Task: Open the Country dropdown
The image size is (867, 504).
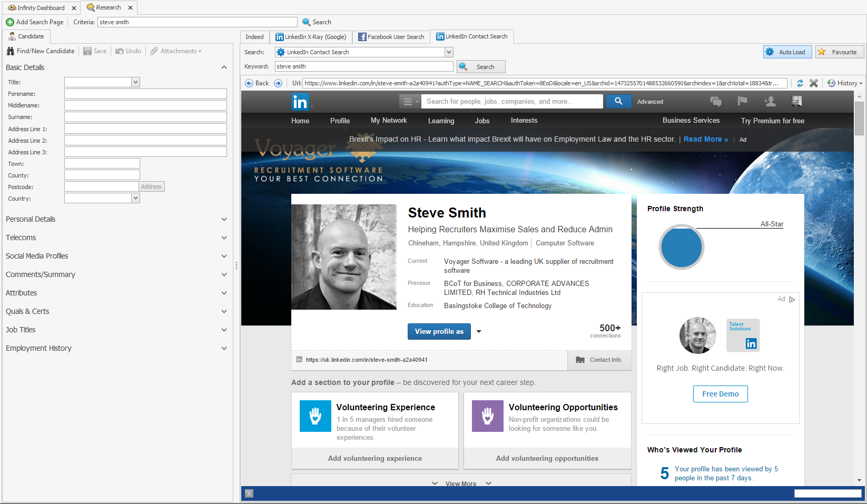Action: pyautogui.click(x=135, y=199)
